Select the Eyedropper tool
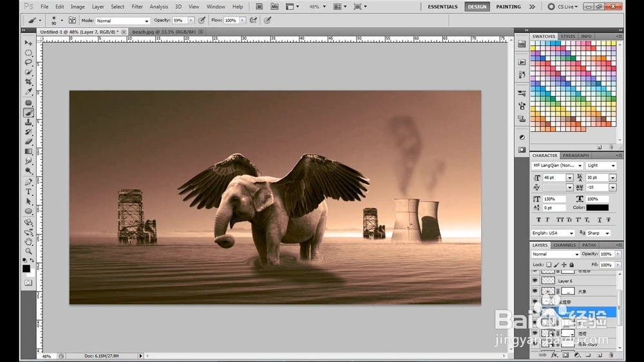The width and height of the screenshot is (644, 362). [28, 92]
